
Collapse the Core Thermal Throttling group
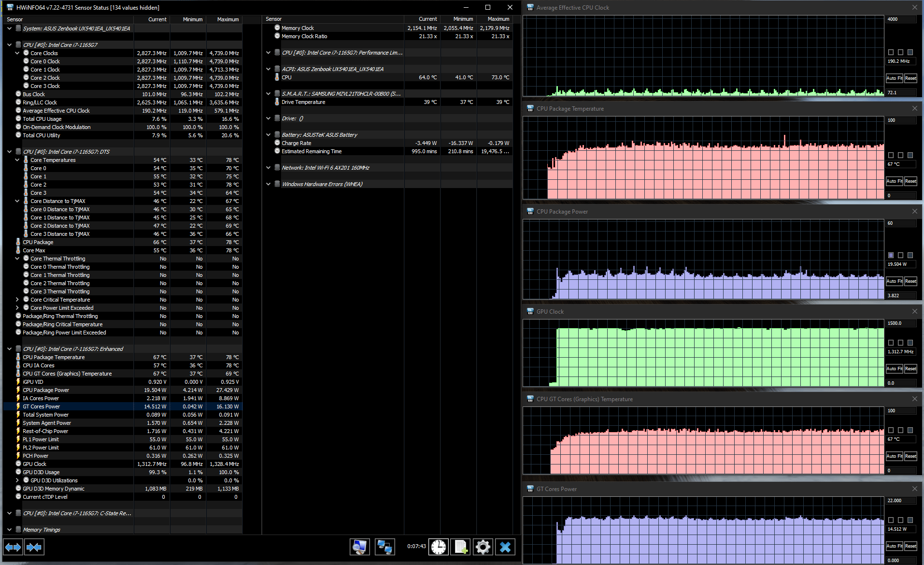tap(17, 259)
